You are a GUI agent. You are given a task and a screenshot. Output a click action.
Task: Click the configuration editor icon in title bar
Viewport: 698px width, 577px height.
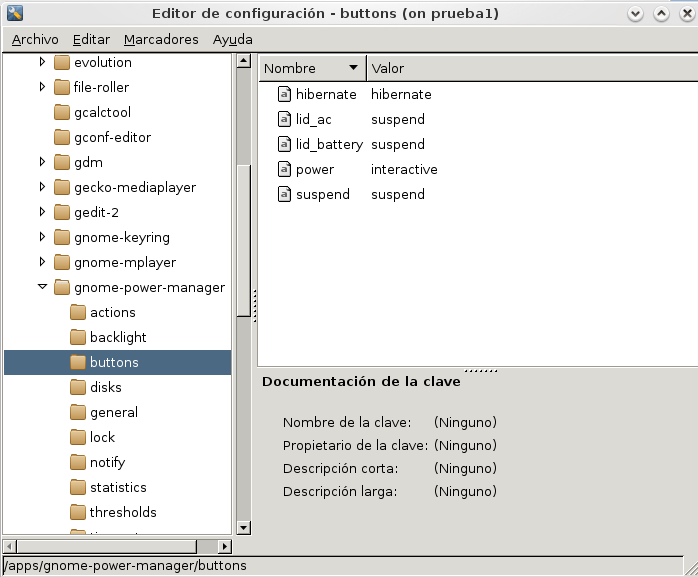(x=15, y=13)
